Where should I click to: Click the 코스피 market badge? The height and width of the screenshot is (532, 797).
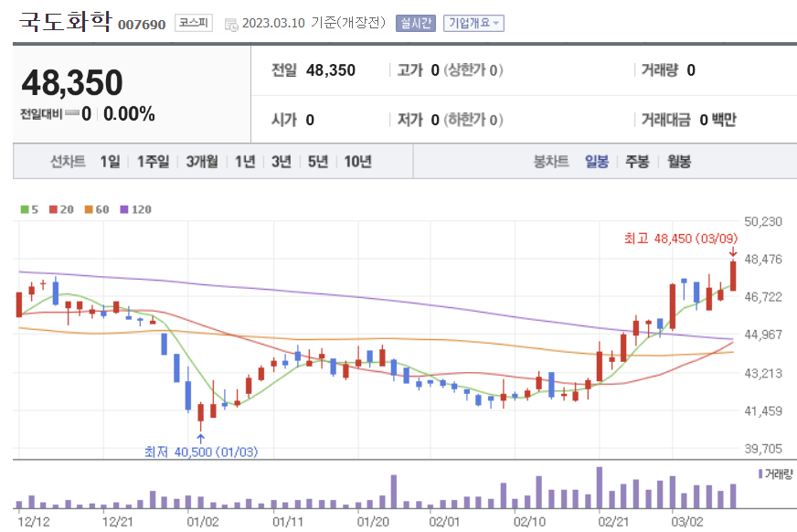tap(194, 23)
